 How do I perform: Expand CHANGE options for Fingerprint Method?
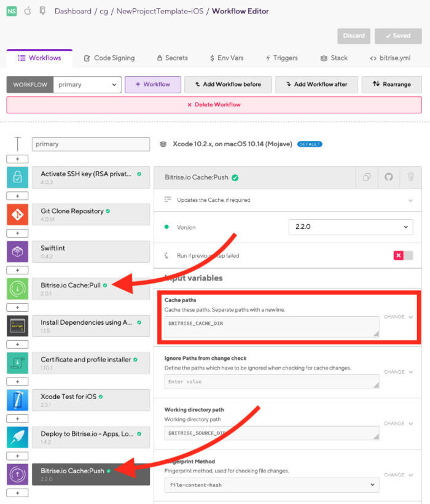click(x=398, y=475)
